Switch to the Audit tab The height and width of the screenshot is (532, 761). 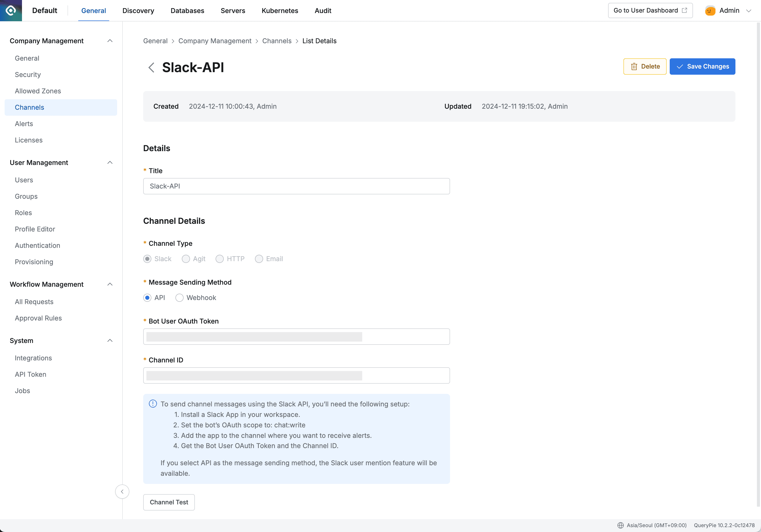coord(323,10)
